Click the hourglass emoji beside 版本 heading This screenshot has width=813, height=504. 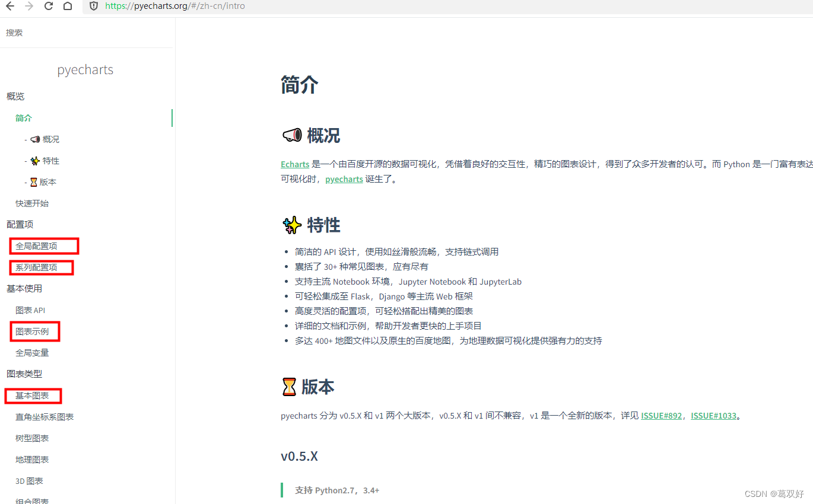[289, 387]
